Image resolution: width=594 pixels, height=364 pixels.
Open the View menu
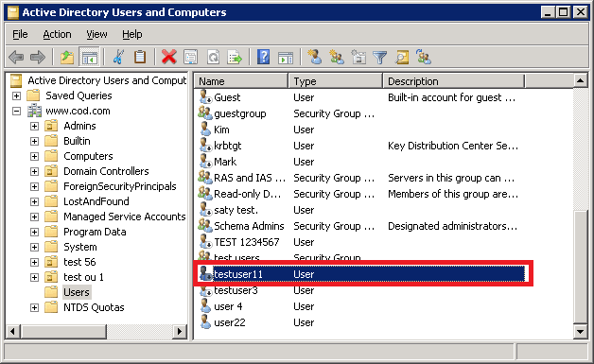click(x=96, y=34)
